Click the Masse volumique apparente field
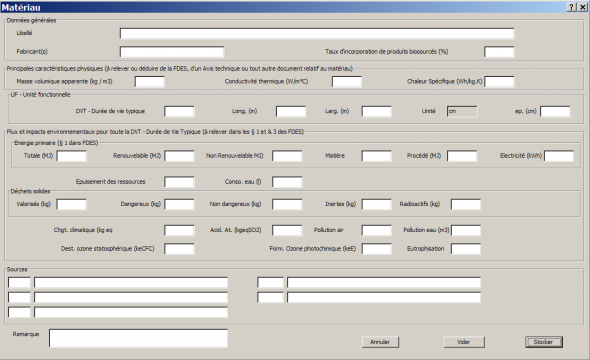This screenshot has height=360, width=590. 150,82
